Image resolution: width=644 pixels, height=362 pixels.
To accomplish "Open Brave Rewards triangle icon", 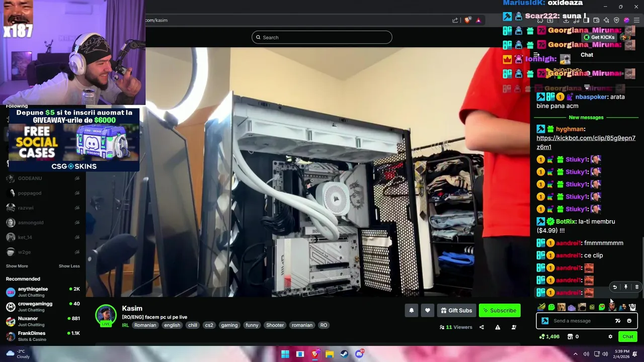I will click(478, 20).
